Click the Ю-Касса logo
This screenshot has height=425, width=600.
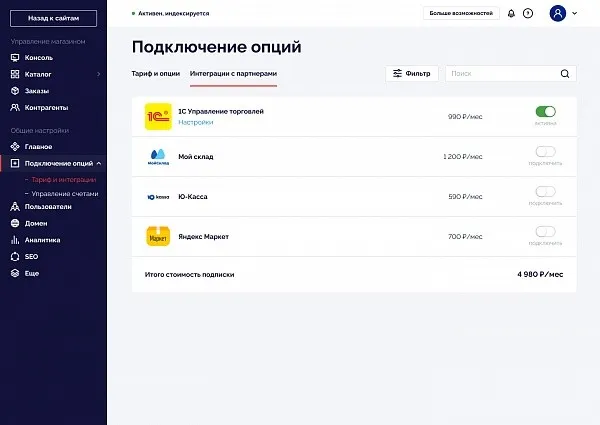158,197
